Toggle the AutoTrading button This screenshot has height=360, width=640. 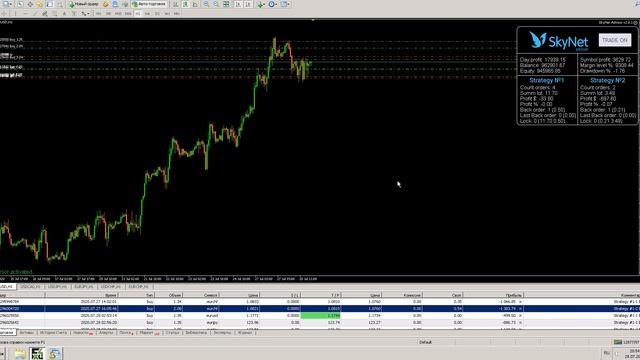click(x=149, y=4)
